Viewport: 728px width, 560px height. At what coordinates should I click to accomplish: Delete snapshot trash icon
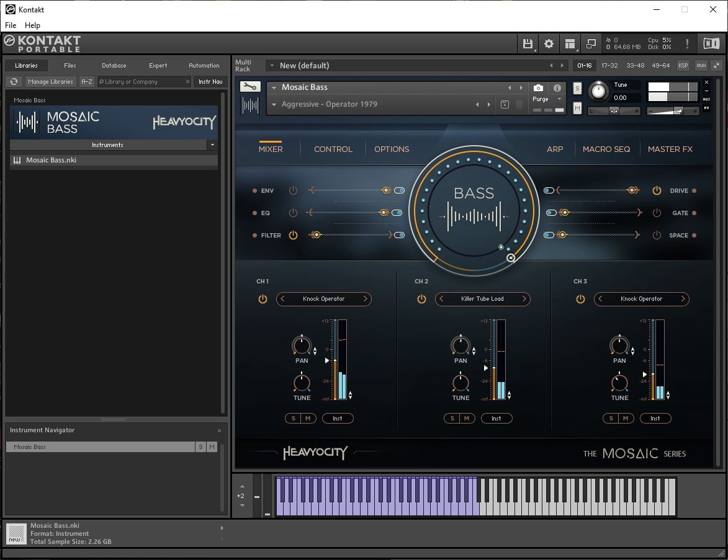click(519, 104)
